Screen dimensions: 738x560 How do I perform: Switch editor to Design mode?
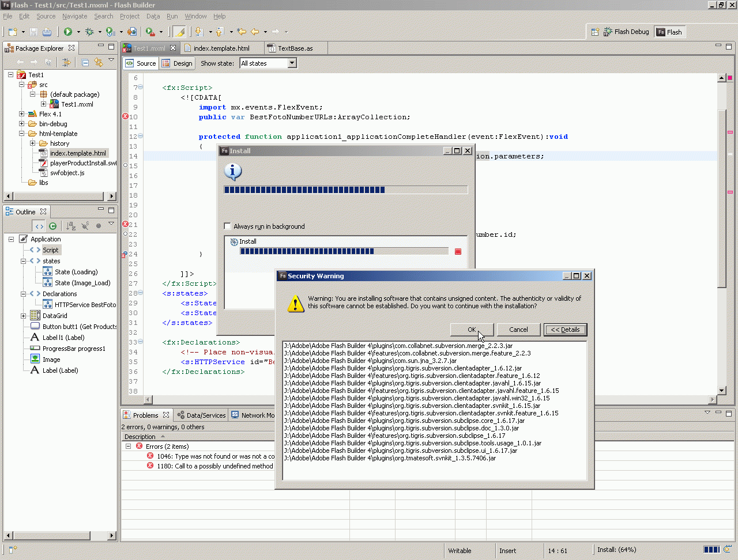pyautogui.click(x=178, y=63)
